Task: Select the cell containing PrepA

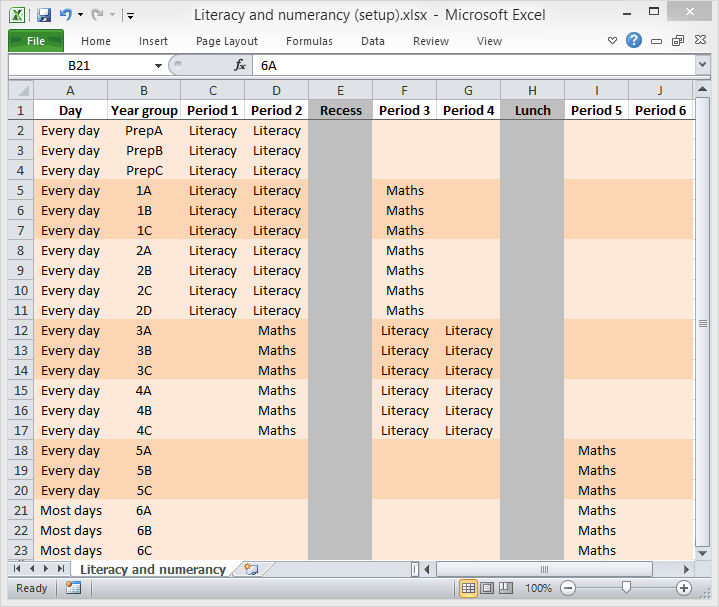Action: click(144, 131)
